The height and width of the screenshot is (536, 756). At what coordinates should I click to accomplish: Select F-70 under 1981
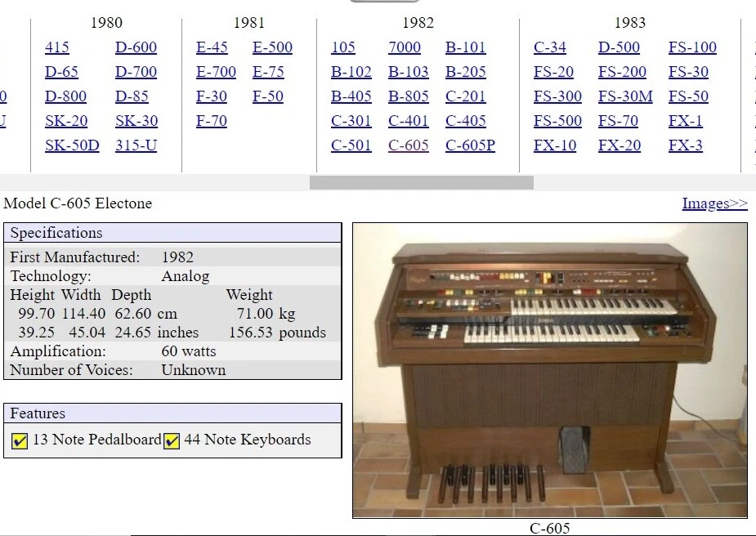tap(212, 120)
